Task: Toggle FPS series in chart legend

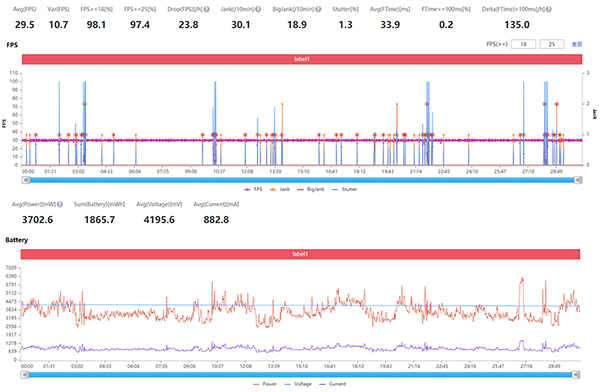Action: pos(253,189)
